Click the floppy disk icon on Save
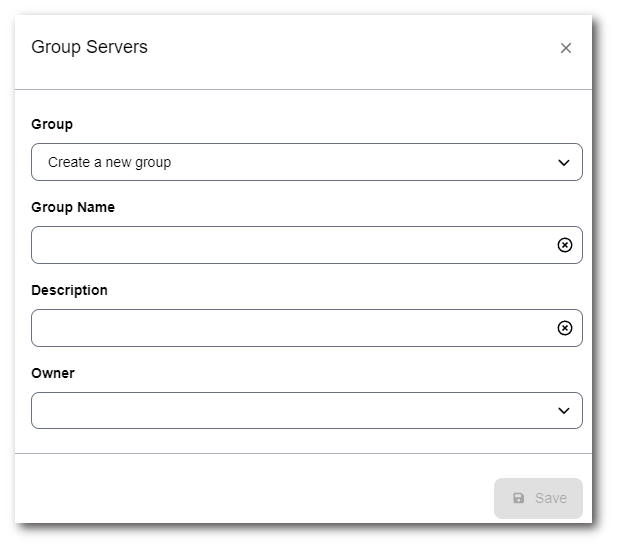617x548 pixels. [x=518, y=498]
